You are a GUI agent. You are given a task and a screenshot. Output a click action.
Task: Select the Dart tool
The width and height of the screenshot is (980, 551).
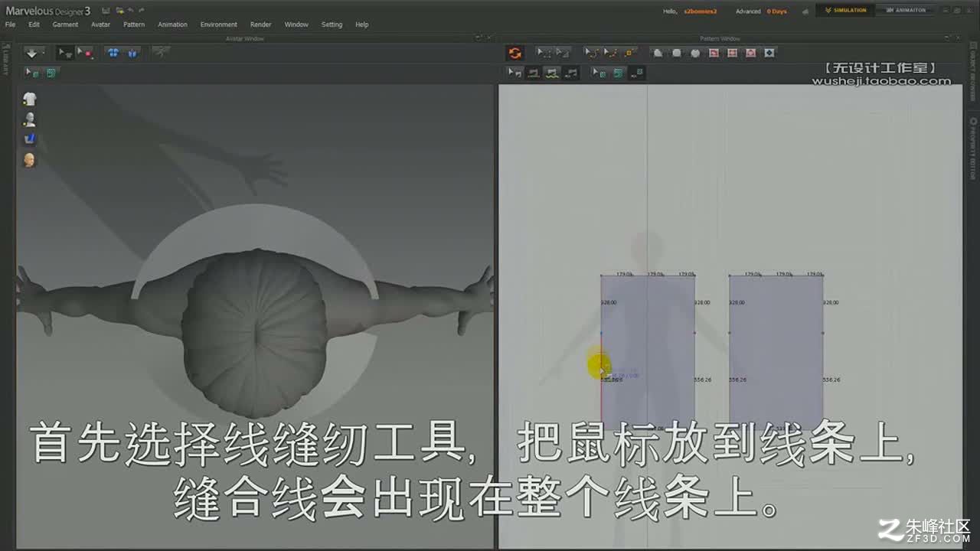point(769,53)
